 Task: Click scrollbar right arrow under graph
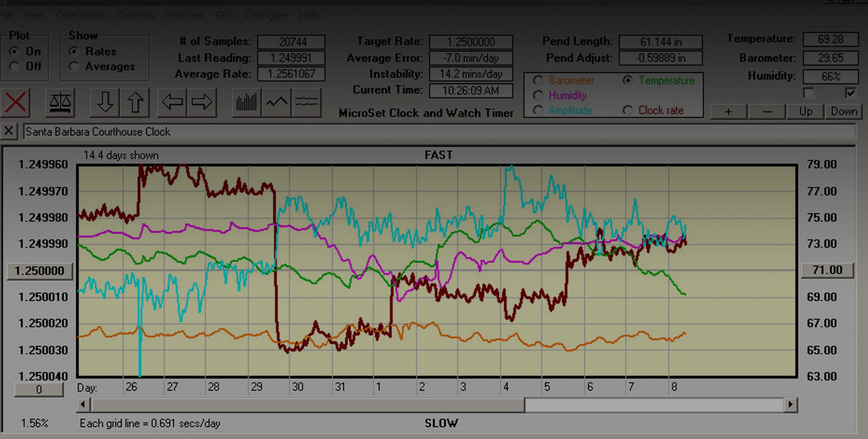click(x=790, y=404)
